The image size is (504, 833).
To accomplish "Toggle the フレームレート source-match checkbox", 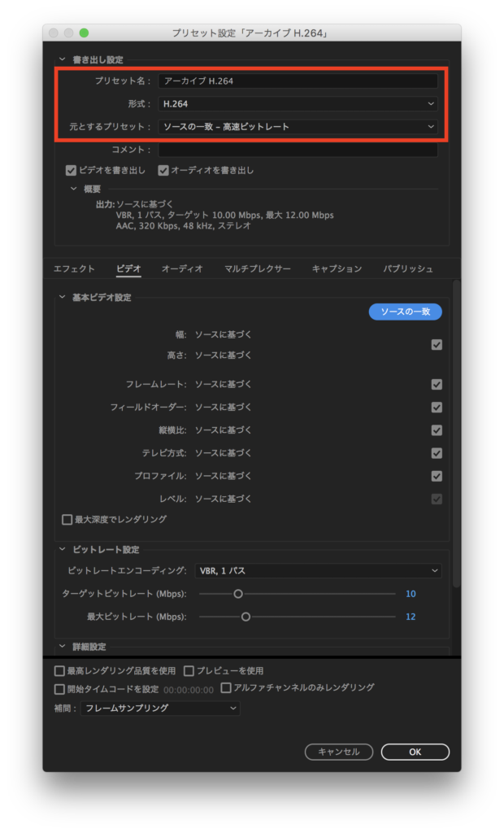I will point(437,385).
